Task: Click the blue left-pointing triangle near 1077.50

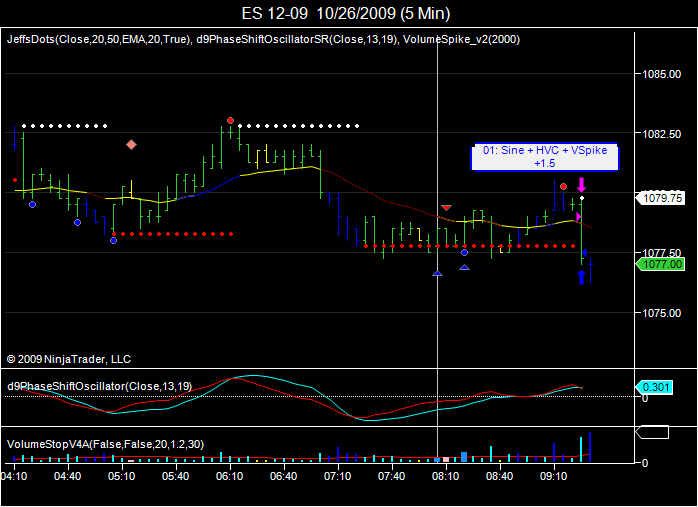Action: click(x=584, y=252)
